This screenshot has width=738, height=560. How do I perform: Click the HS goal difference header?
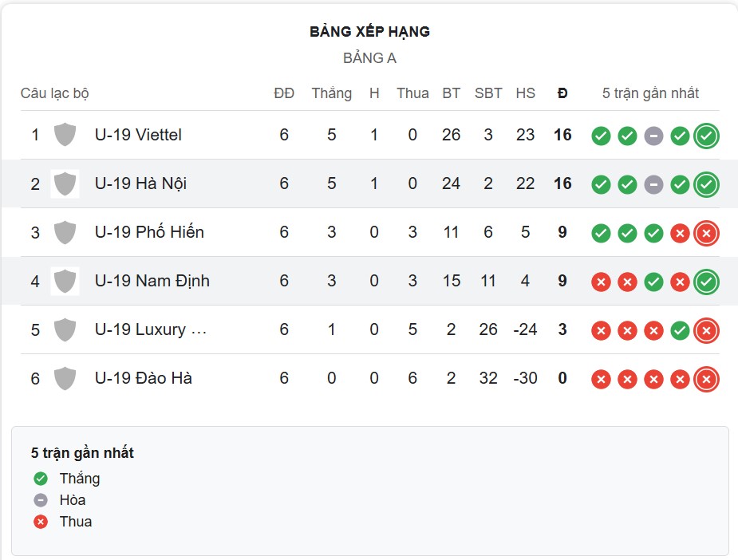[525, 93]
